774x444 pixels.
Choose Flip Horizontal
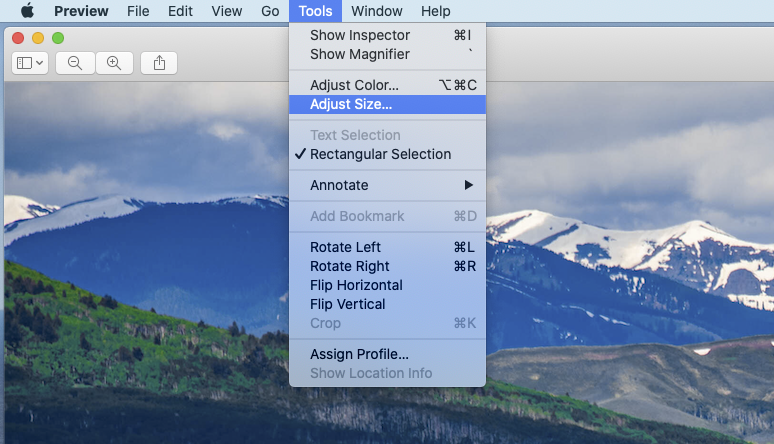pyautogui.click(x=387, y=285)
